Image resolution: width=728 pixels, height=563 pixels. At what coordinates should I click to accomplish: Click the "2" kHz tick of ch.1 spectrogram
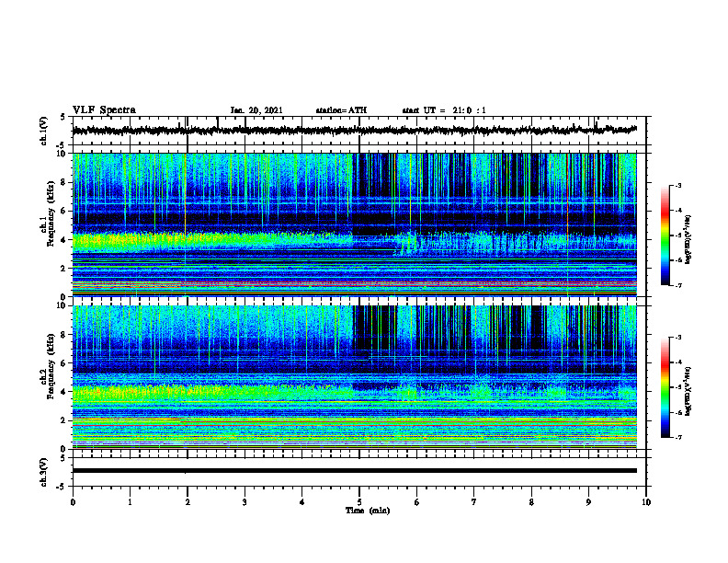point(64,268)
